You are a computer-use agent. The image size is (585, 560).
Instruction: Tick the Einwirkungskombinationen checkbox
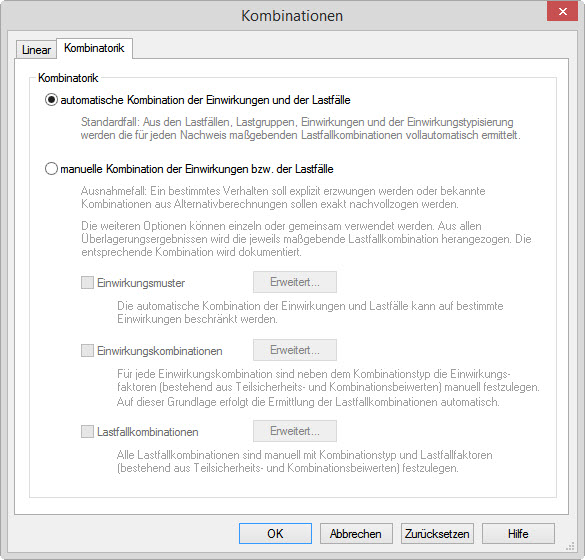(87, 350)
